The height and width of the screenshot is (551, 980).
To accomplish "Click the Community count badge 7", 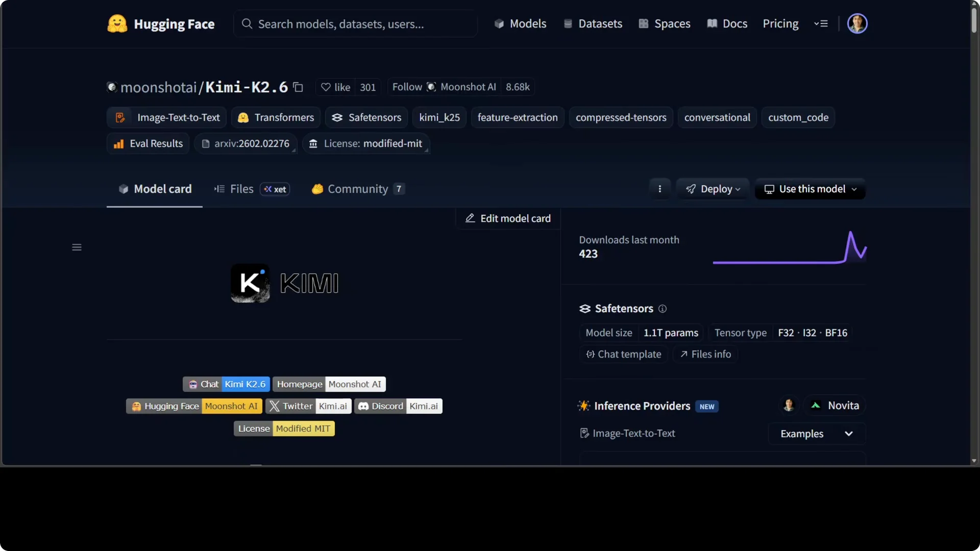I will 399,189.
